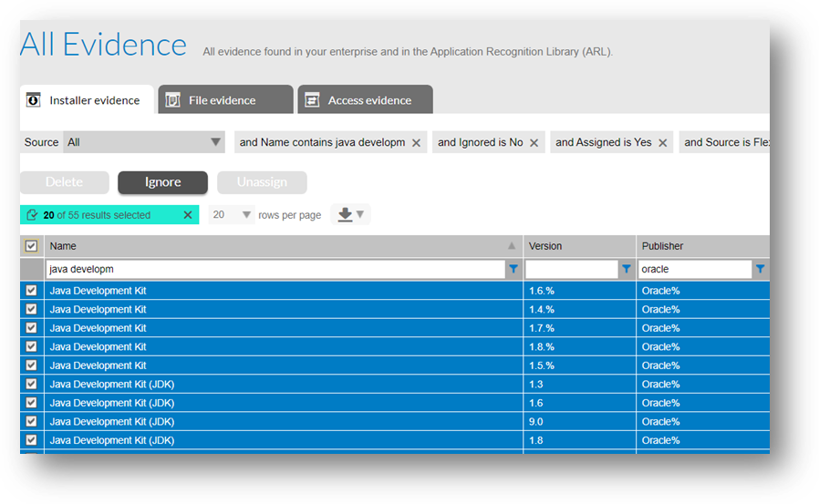Click the Name column filter funnel icon
Image resolution: width=819 pixels, height=504 pixels.
(x=513, y=269)
